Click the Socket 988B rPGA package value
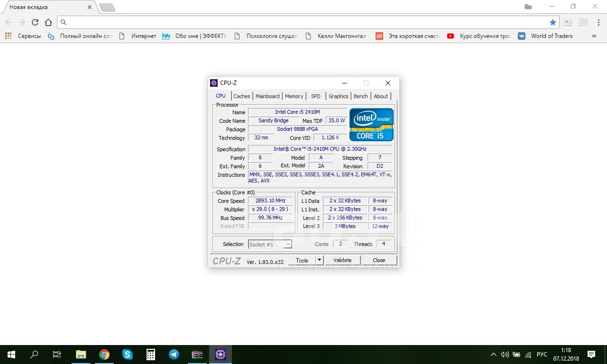This screenshot has width=607, height=364. (297, 129)
